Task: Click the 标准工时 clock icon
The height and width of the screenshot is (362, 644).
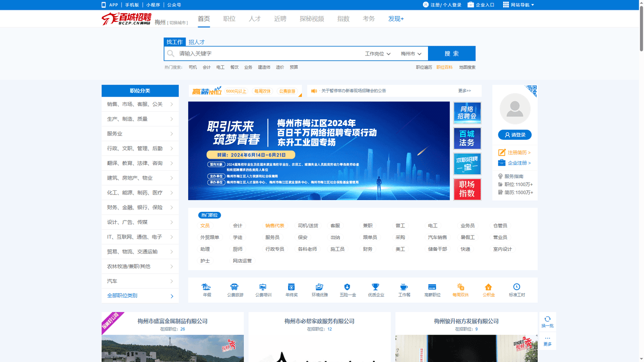Action: (x=517, y=287)
